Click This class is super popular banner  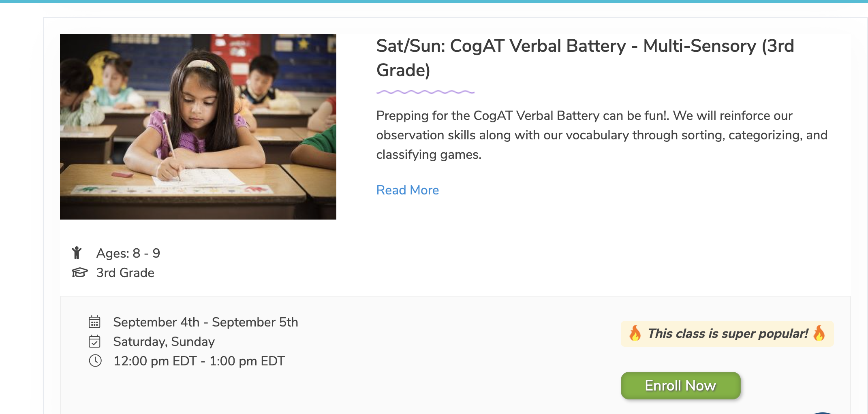(x=727, y=333)
